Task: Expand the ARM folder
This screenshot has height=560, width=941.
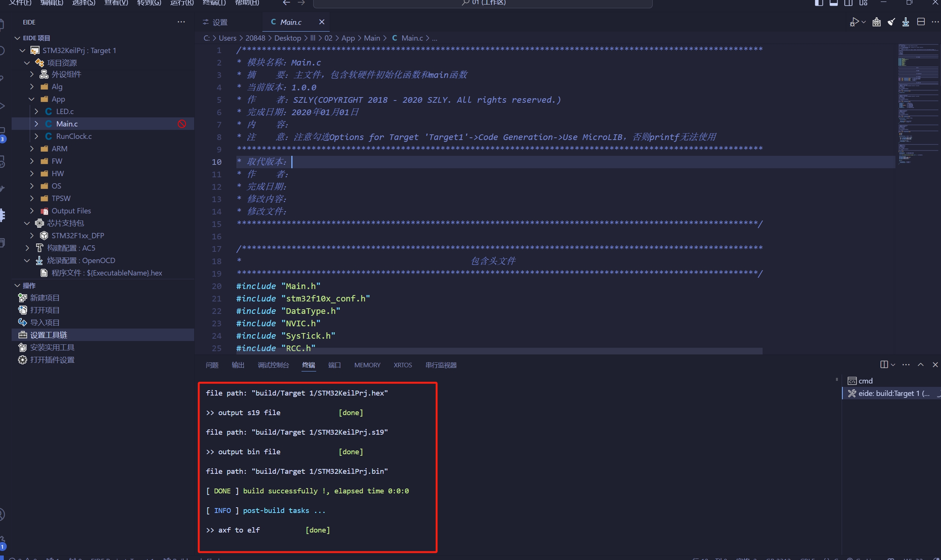Action: pos(32,149)
